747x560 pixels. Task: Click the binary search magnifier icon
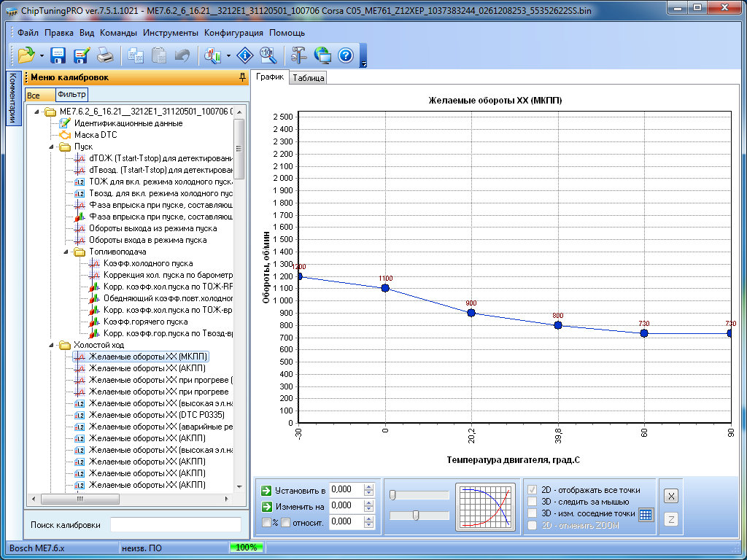[267, 55]
